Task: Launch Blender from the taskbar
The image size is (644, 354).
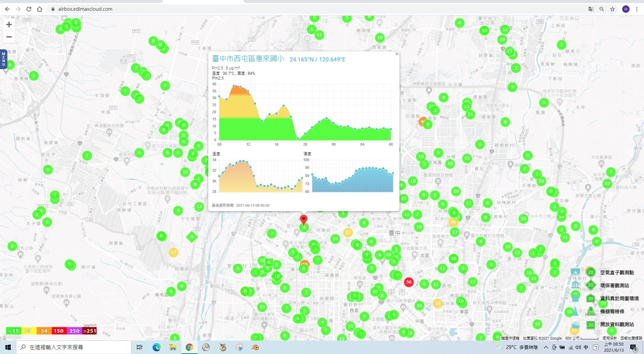Action: [x=255, y=347]
